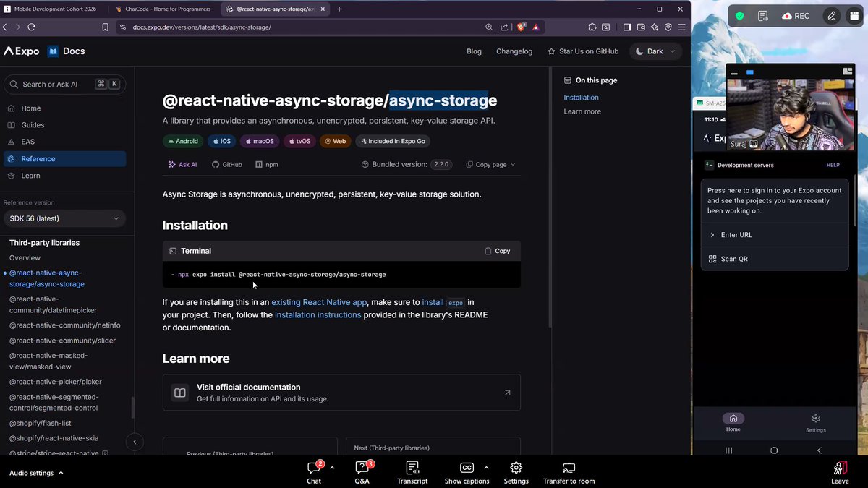Viewport: 868px width, 488px height.
Task: Jump to Learn more in On this page
Action: pos(582,111)
